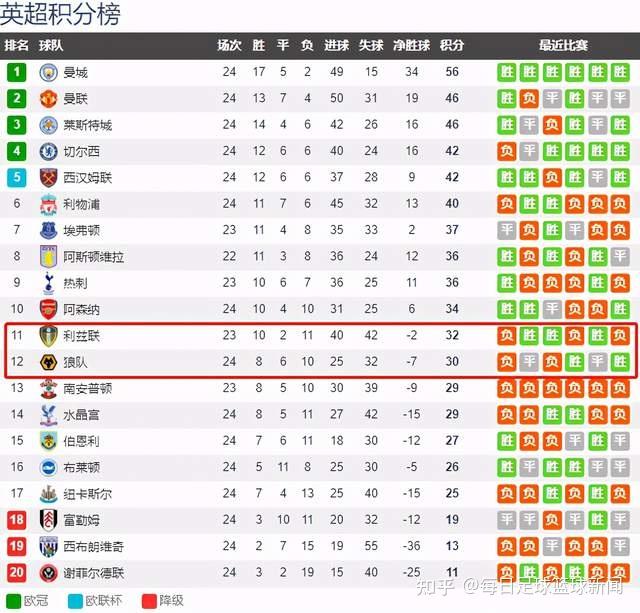Sort table by 积分 column header
Image resolution: width=640 pixels, height=613 pixels.
click(x=452, y=45)
